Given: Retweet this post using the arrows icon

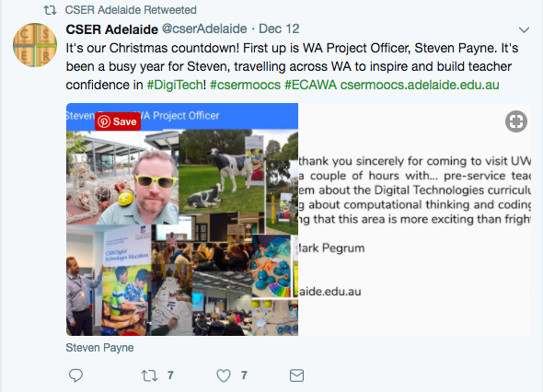Looking at the screenshot, I should [x=149, y=375].
